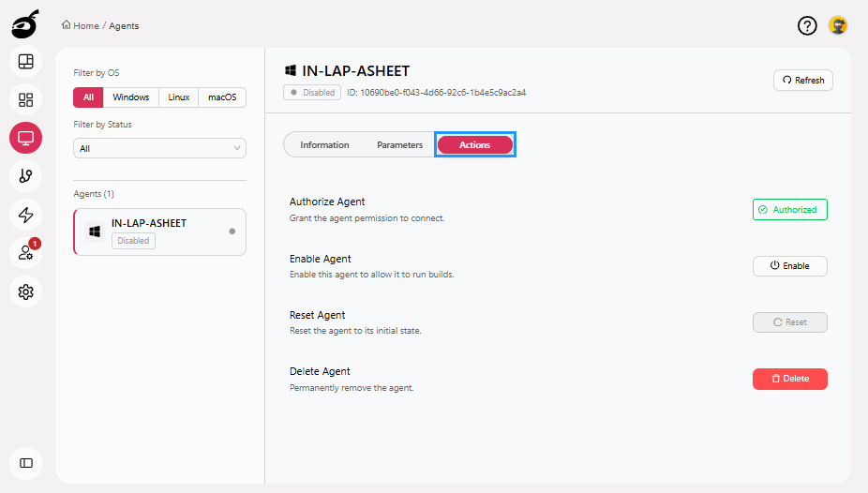Switch to the Information tab
The width and height of the screenshot is (868, 493).
click(324, 145)
